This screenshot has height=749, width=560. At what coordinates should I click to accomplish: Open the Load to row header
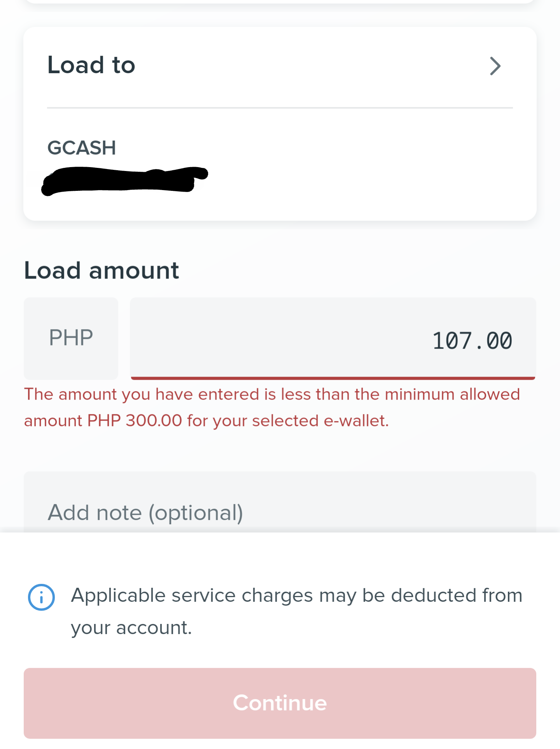(x=280, y=65)
